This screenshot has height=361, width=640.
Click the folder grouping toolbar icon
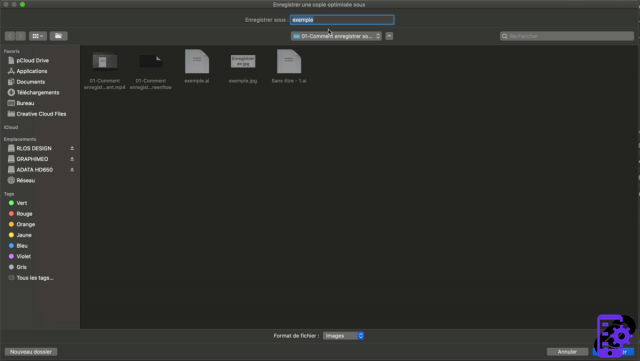tap(58, 36)
